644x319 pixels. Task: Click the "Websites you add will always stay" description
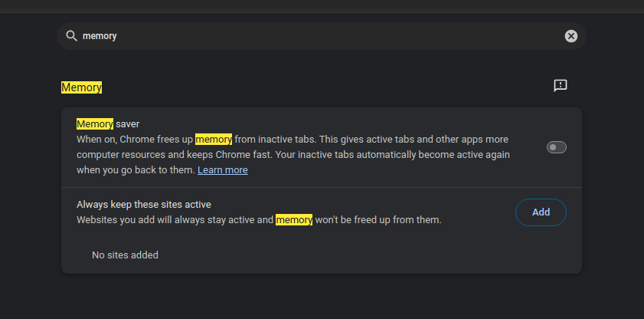click(259, 220)
